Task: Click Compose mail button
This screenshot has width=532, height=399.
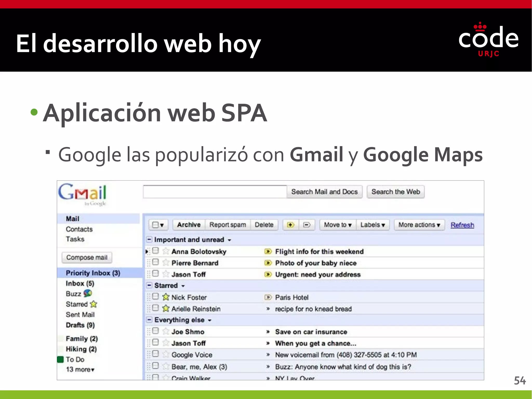Action: [x=87, y=257]
